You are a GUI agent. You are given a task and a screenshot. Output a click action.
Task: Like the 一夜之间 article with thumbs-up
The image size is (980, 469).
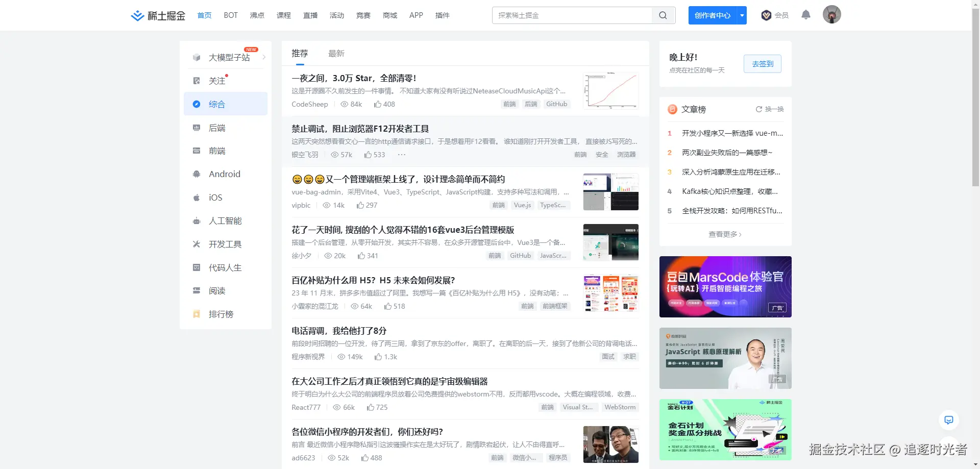point(378,104)
